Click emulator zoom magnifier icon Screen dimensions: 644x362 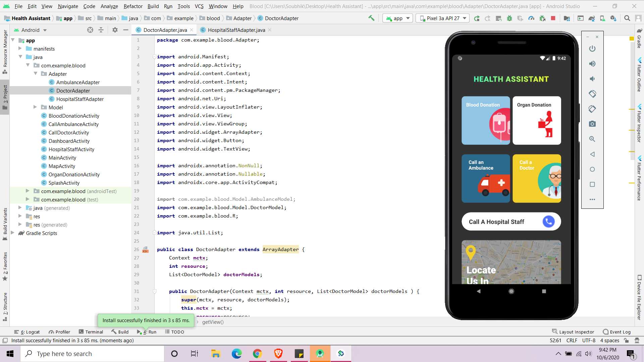click(592, 139)
